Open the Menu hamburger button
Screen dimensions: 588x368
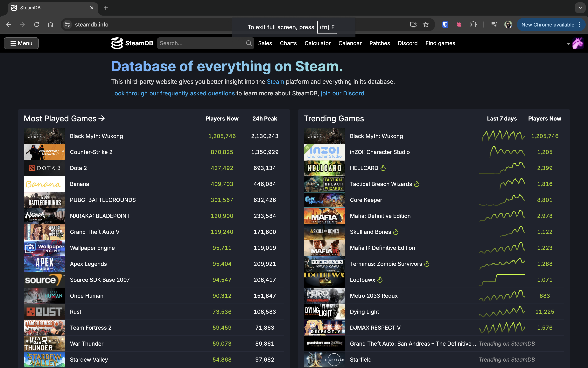[21, 43]
